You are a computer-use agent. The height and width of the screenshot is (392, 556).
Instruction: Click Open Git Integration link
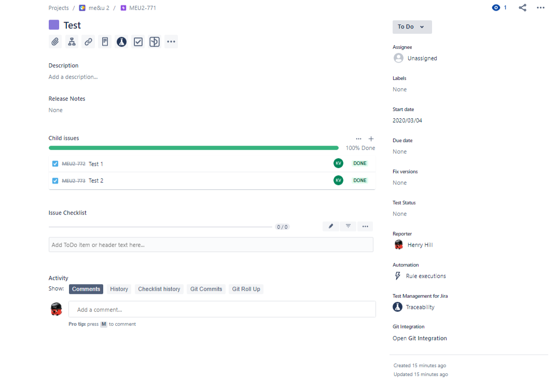tap(420, 338)
